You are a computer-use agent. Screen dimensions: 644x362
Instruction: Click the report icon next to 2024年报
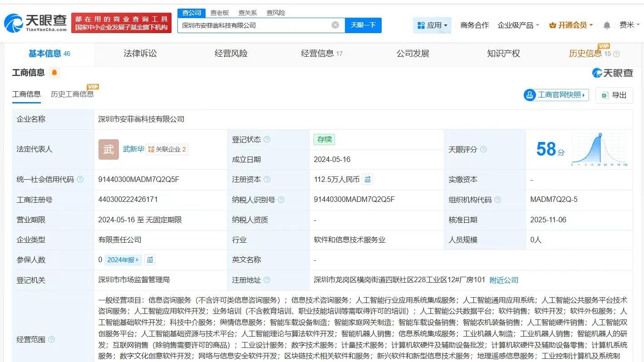150,259
